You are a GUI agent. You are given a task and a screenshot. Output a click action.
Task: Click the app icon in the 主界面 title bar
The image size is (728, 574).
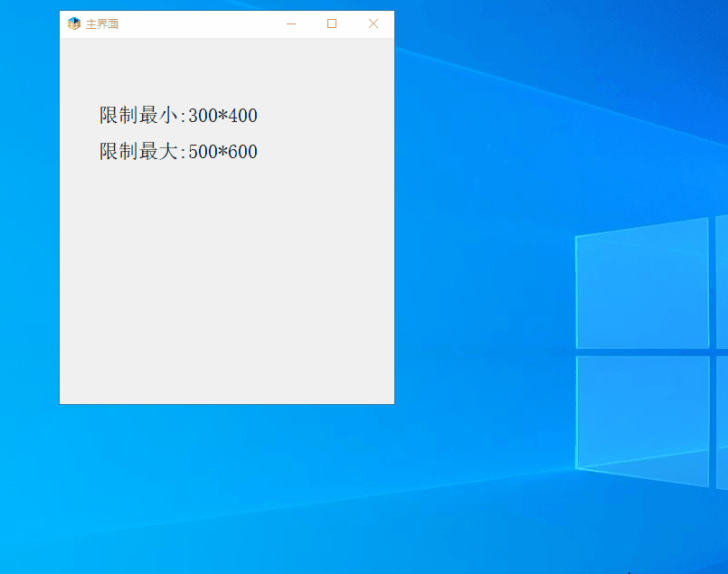74,24
